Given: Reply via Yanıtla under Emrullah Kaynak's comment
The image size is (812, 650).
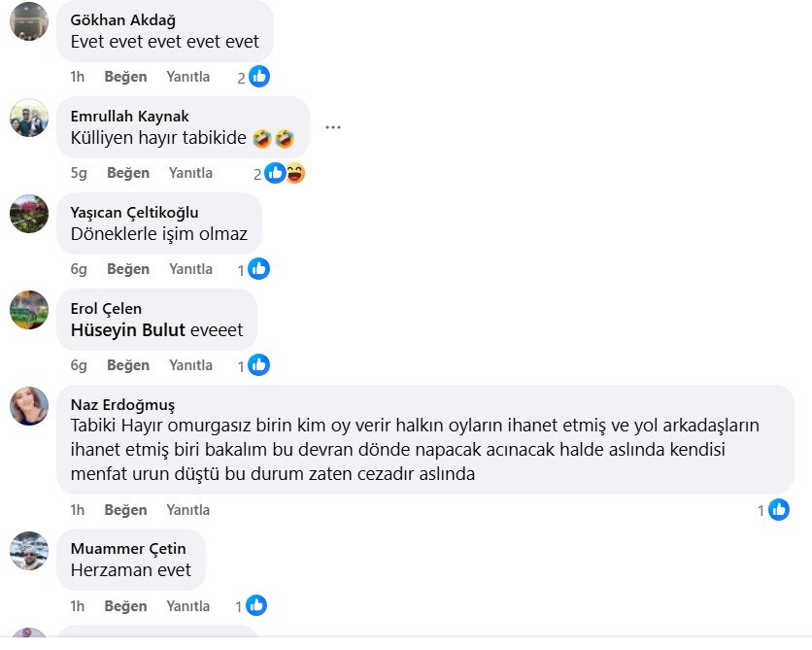Looking at the screenshot, I should [x=190, y=173].
